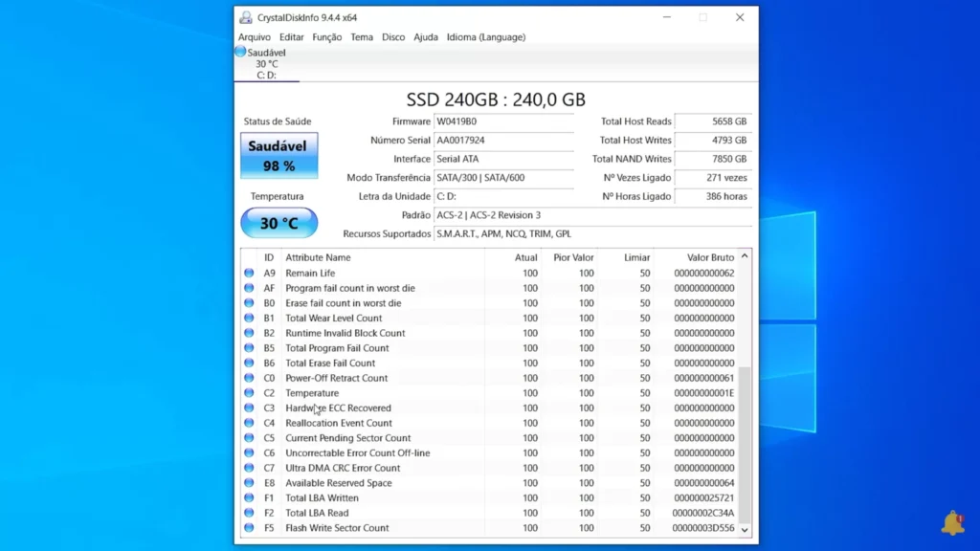Click the status orb for Power-Off Retract Count
980x551 pixels.
[249, 378]
